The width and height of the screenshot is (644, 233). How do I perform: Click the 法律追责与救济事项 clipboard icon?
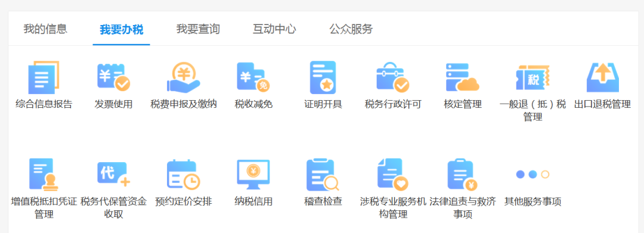pos(463,175)
